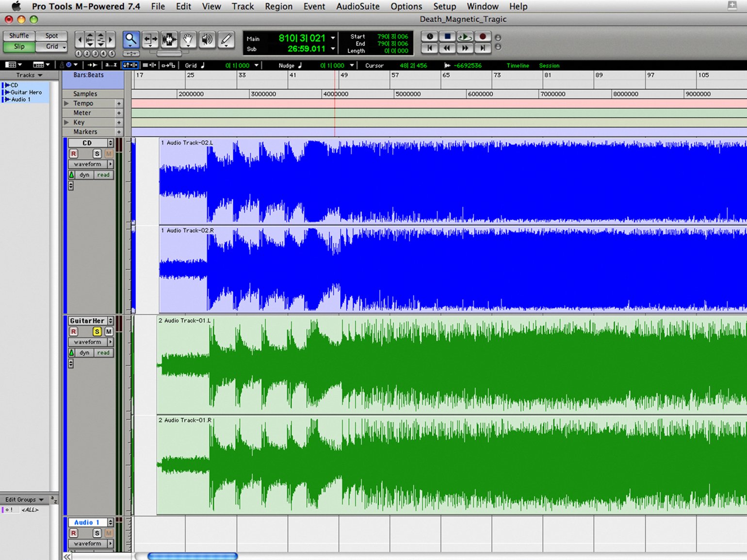Click the Online clock transport button
This screenshot has width=747, height=560.
pyautogui.click(x=430, y=37)
